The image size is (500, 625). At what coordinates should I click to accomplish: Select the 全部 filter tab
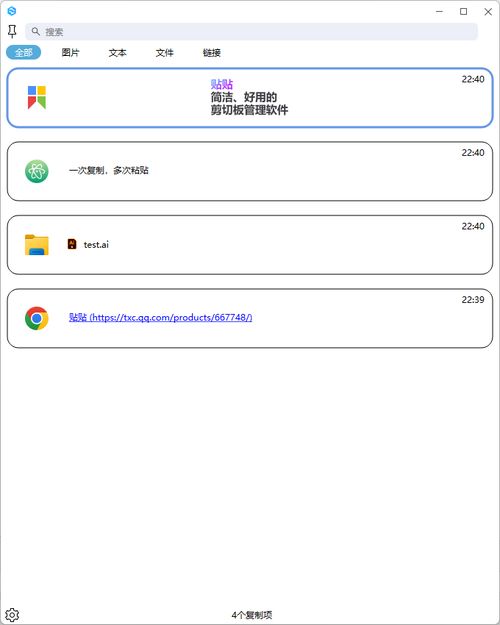pyautogui.click(x=24, y=53)
